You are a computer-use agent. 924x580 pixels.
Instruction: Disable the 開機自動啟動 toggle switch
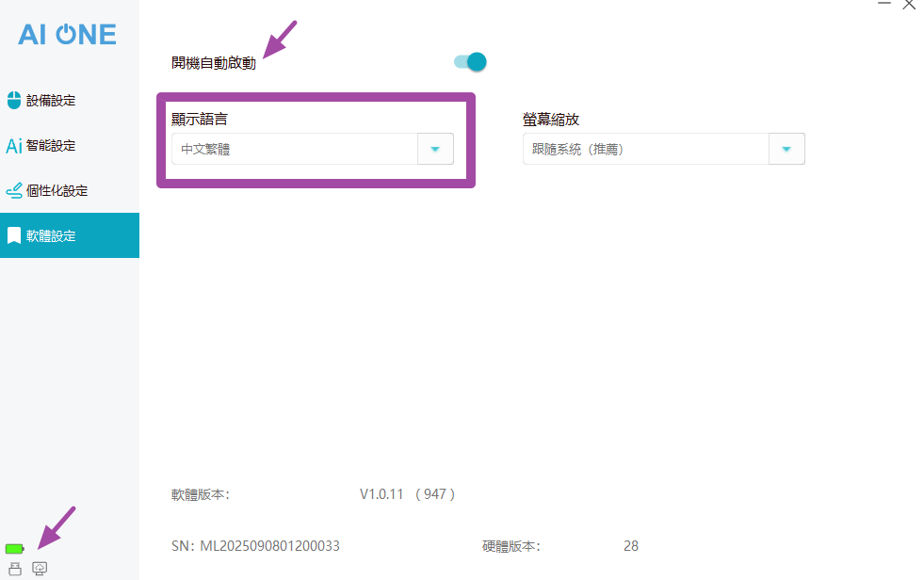470,62
